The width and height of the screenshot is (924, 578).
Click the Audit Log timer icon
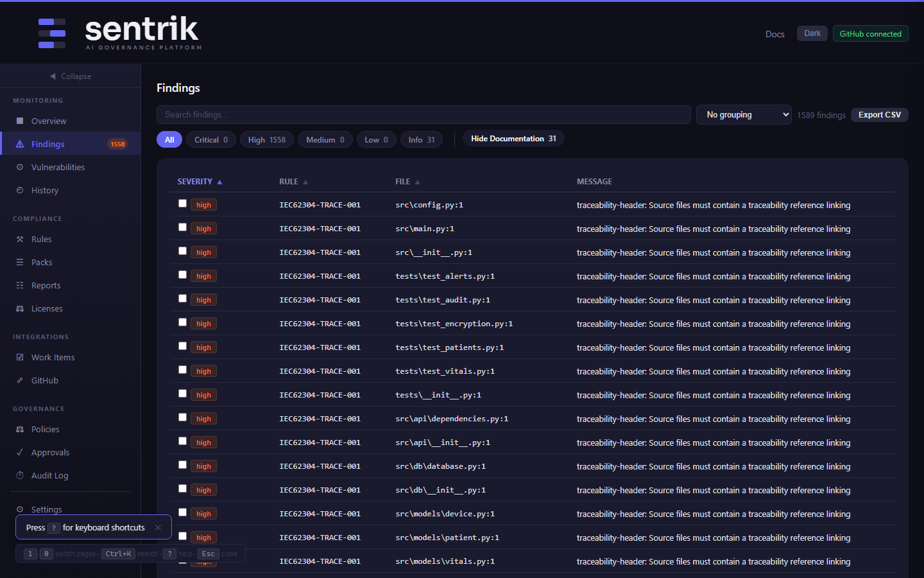(x=20, y=475)
